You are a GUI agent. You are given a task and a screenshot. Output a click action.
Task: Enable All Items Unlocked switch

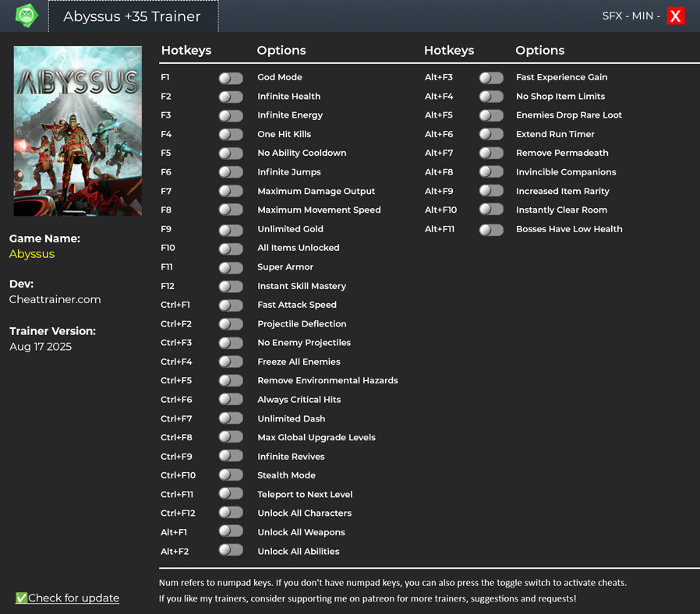point(231,249)
